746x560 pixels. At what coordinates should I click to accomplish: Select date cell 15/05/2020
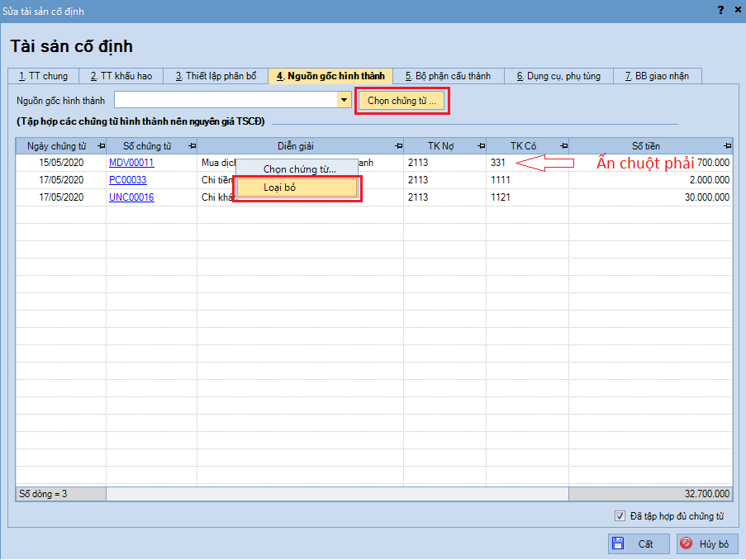point(61,163)
